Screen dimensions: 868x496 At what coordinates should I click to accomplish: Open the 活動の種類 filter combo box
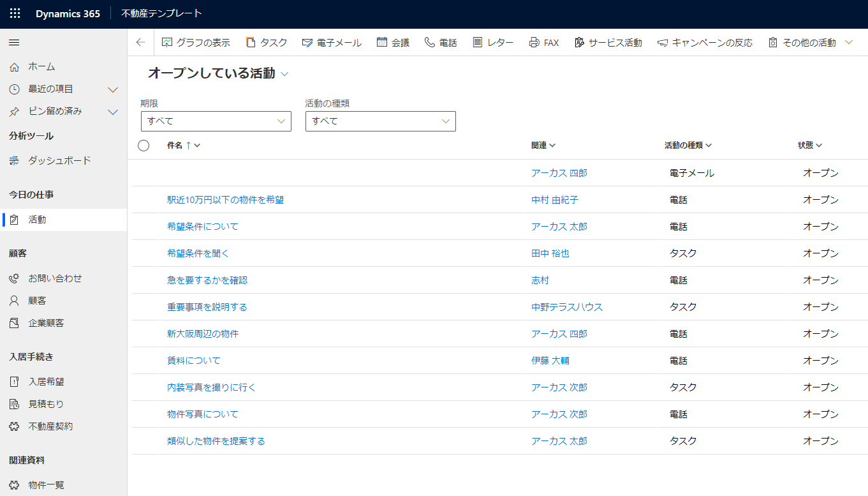(380, 121)
